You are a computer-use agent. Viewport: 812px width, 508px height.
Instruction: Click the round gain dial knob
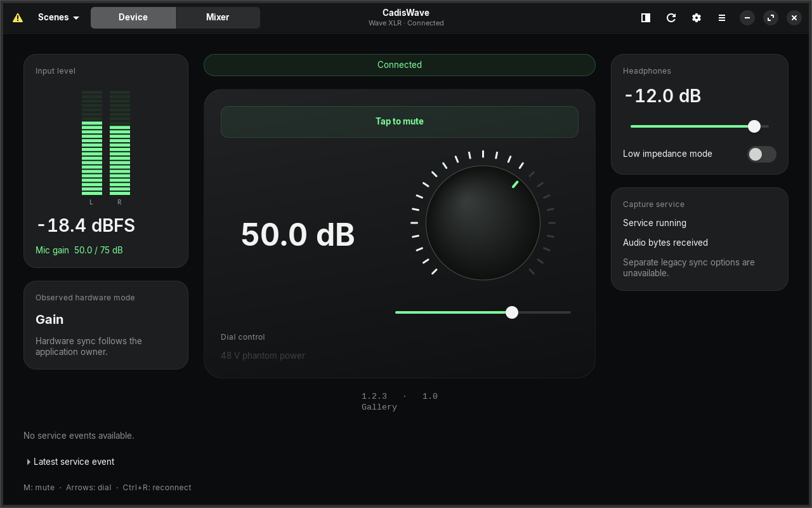(483, 223)
